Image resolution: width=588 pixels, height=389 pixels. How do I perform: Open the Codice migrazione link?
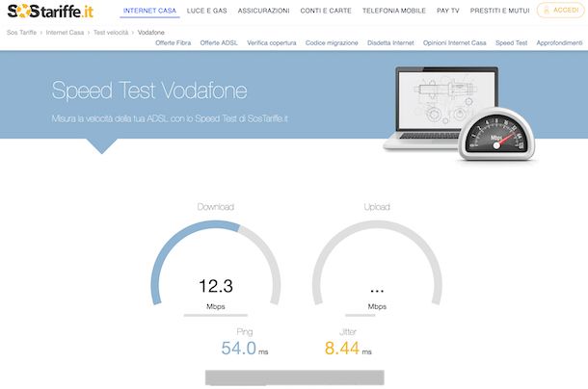tap(332, 42)
